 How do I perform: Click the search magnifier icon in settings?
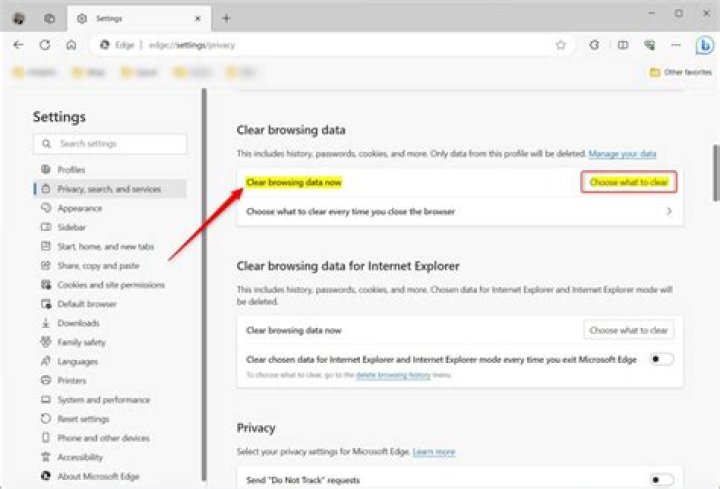46,144
